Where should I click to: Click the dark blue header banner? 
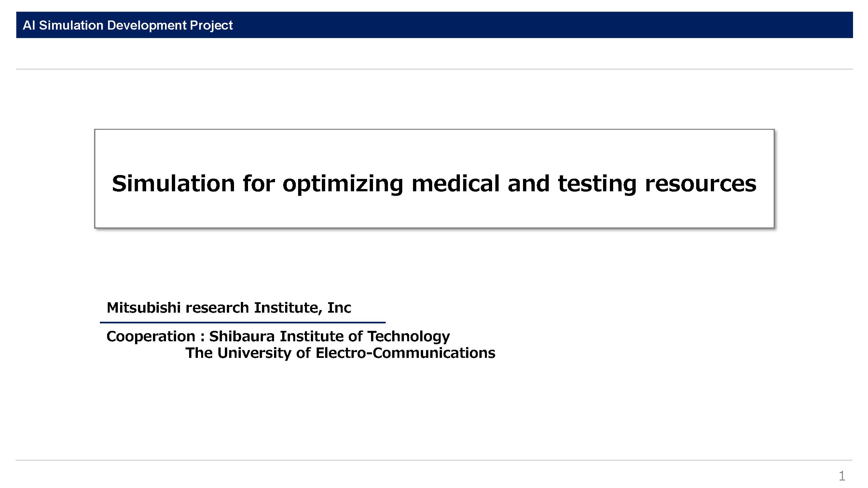[x=434, y=25]
